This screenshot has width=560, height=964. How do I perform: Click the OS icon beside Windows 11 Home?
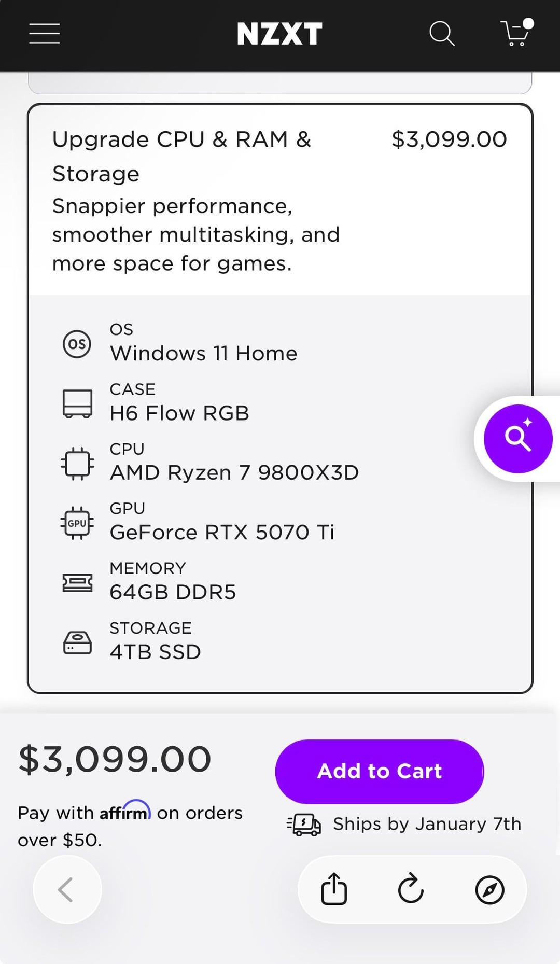tap(77, 344)
